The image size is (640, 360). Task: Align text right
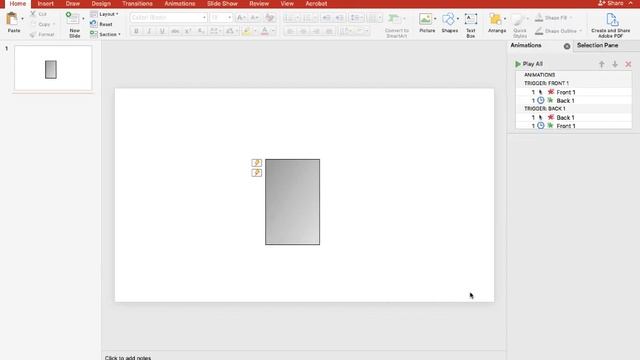coord(316,31)
